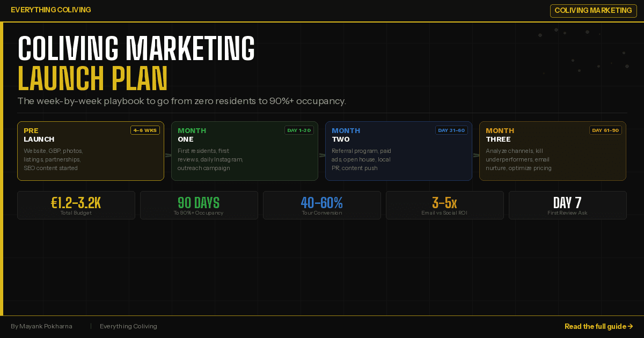Click the 4-6 WKS badge on Pre-Launch card
The height and width of the screenshot is (338, 644).
(145, 130)
